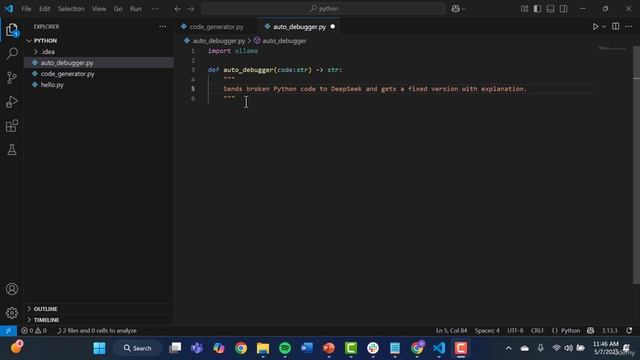Open the Testing flask view

click(x=12, y=150)
